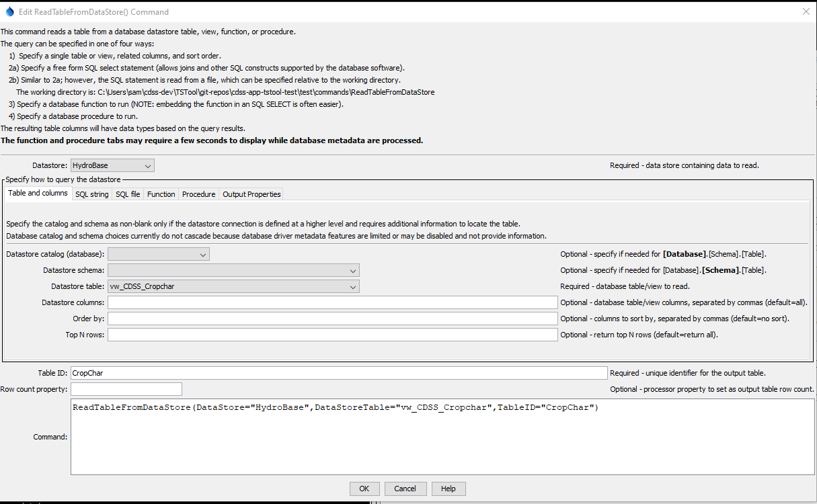
Task: Switch to the SQL string tab
Action: [91, 194]
